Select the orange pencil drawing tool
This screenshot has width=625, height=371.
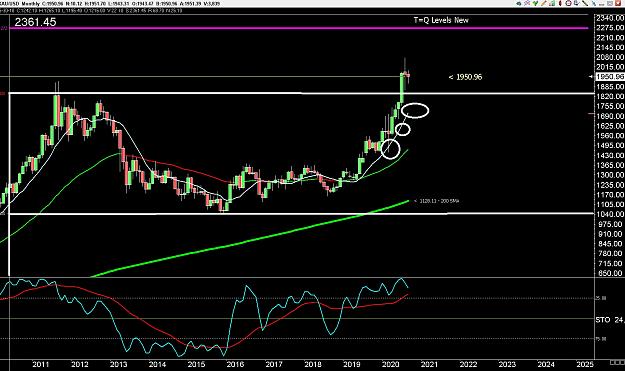click(544, 3)
